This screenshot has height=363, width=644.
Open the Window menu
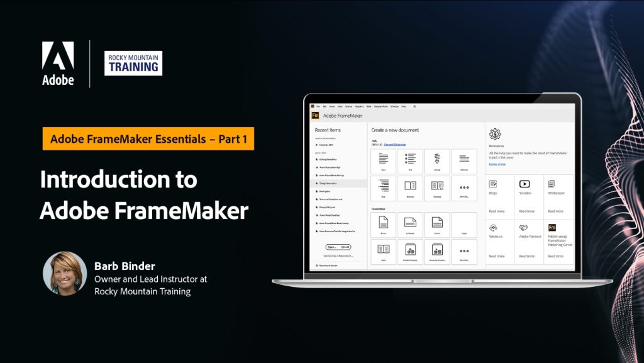click(394, 106)
